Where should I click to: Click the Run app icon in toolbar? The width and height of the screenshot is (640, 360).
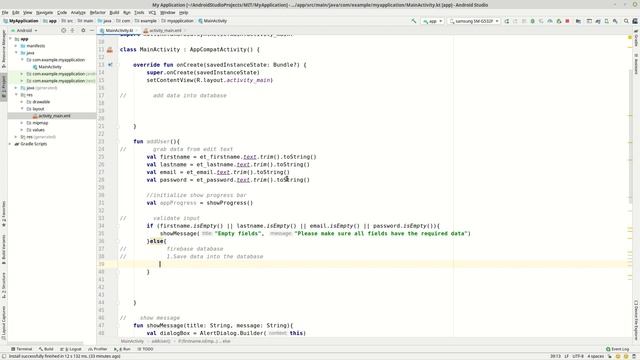tap(507, 21)
